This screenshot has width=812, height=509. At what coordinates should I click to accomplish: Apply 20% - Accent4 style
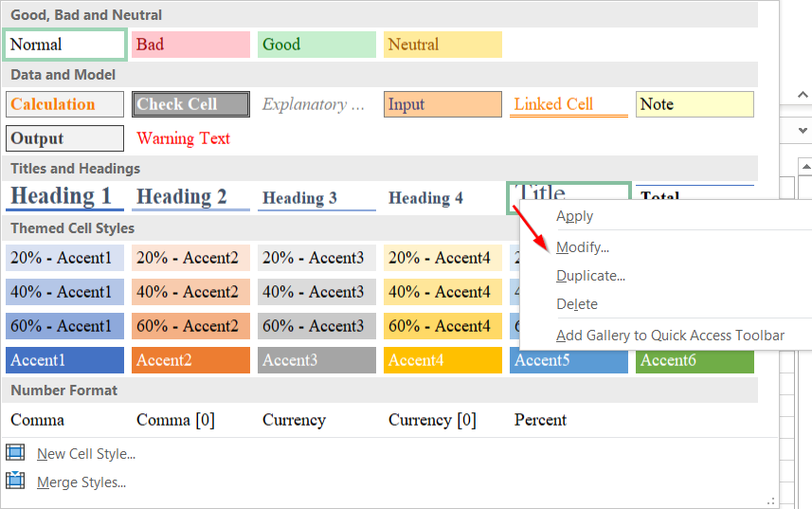click(x=442, y=258)
